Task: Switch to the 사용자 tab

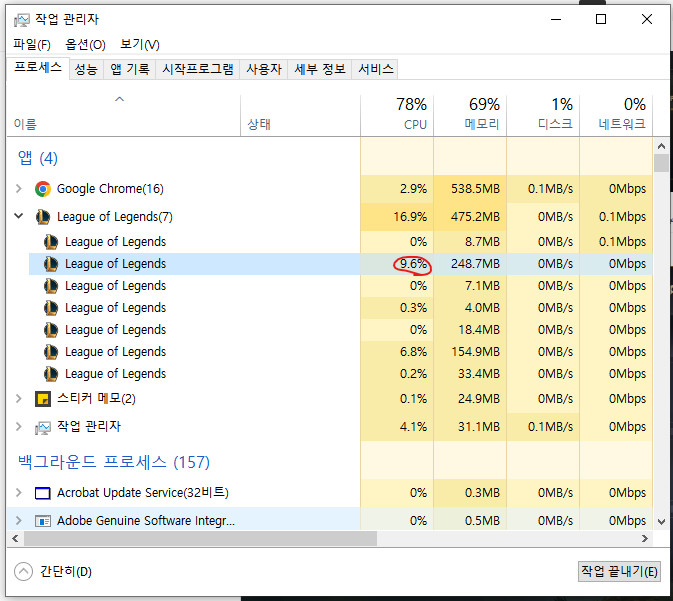Action: [264, 69]
